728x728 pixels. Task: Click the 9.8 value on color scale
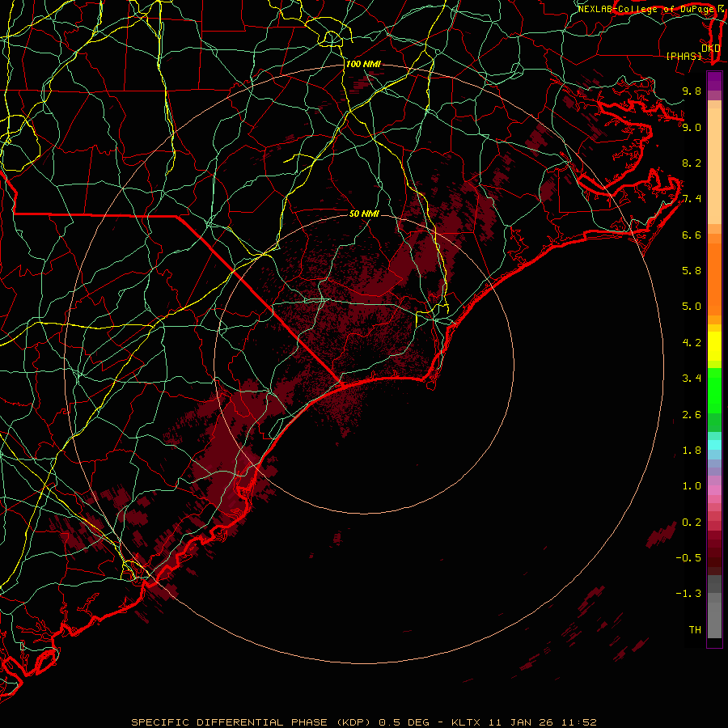(692, 91)
